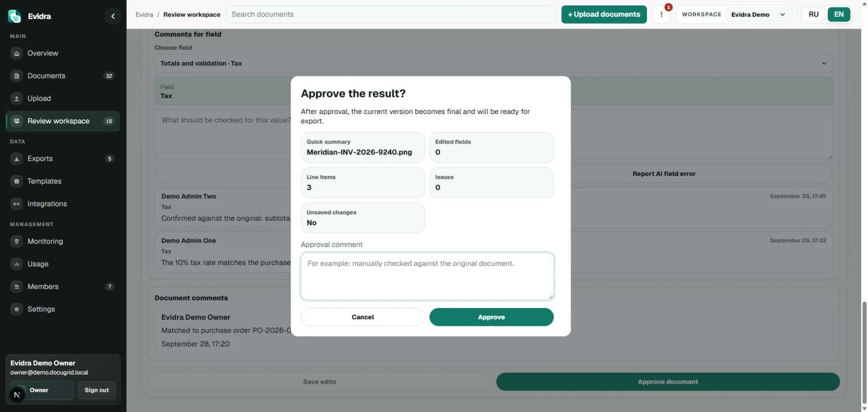The image size is (868, 412).
Task: Click the Overview home icon
Action: click(x=17, y=53)
